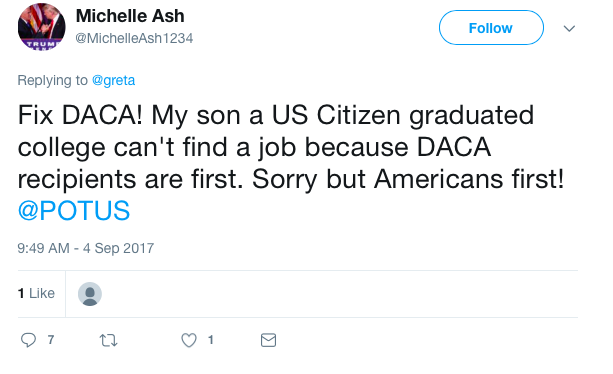The width and height of the screenshot is (613, 374).
Task: Open the direct message envelope icon
Action: pos(269,340)
